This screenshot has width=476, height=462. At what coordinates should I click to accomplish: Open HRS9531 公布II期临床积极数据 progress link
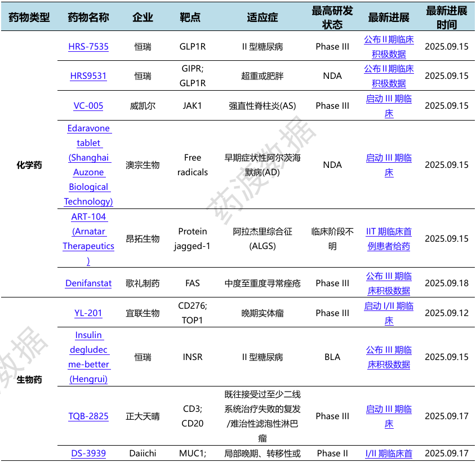pyautogui.click(x=389, y=76)
